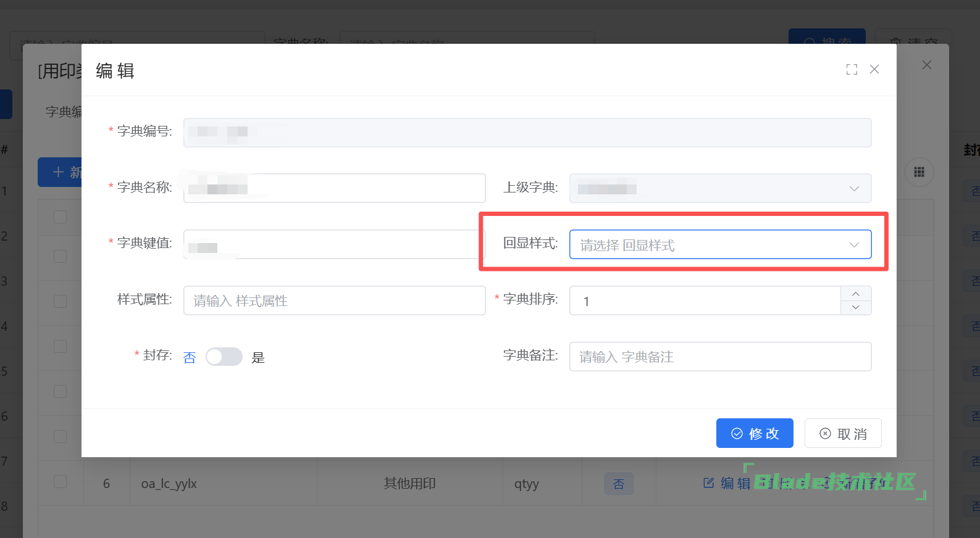Click the 修改 button
Screen dimensions: 980x538
(754, 433)
